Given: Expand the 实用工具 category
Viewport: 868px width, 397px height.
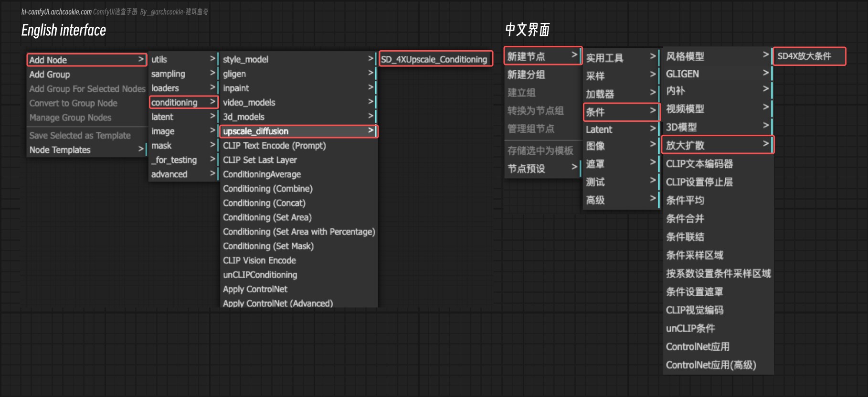Looking at the screenshot, I should click(621, 58).
